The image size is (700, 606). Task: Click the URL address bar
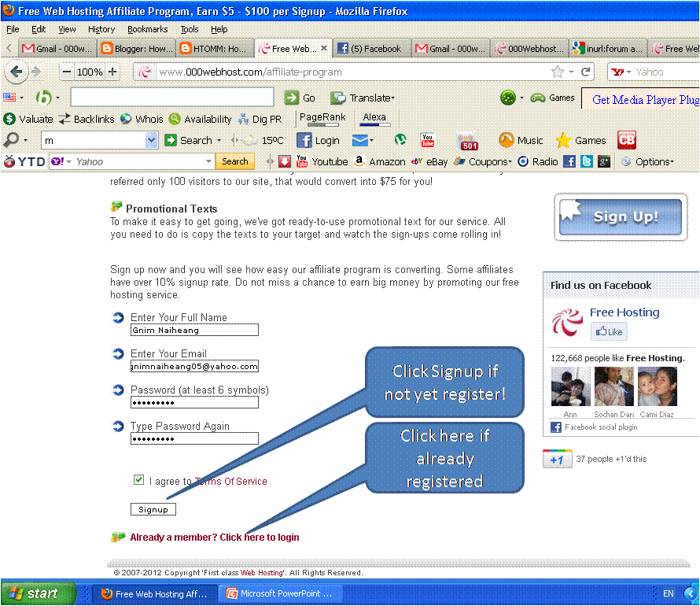tap(352, 72)
